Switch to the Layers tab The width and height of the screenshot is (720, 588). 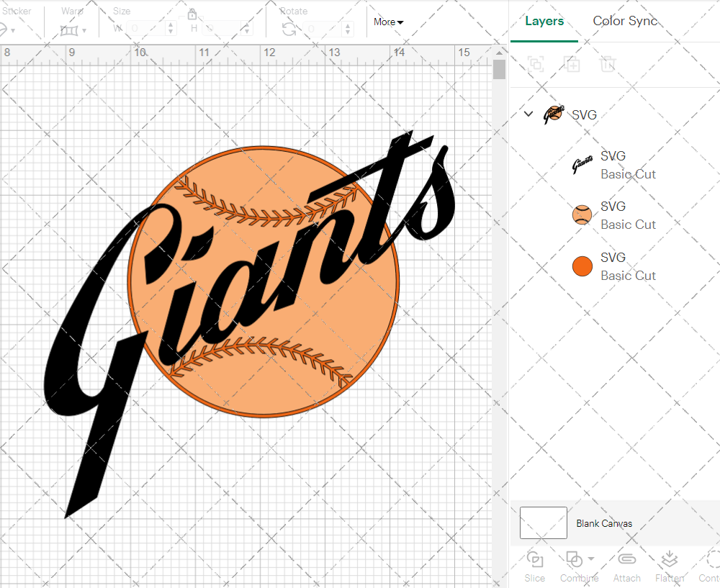tap(544, 21)
